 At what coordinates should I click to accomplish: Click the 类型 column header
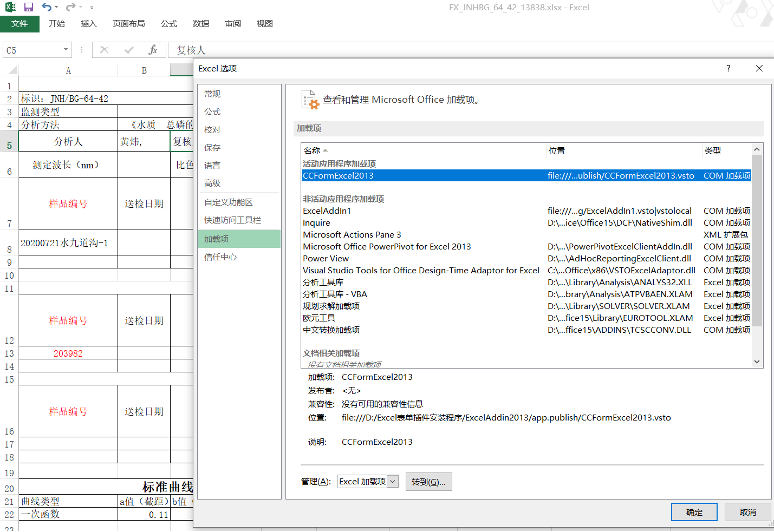point(727,150)
